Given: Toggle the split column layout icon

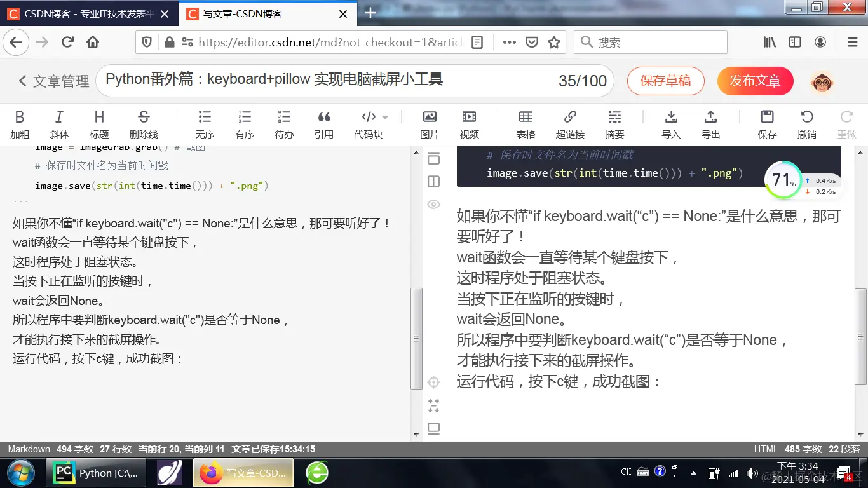Looking at the screenshot, I should (x=434, y=182).
